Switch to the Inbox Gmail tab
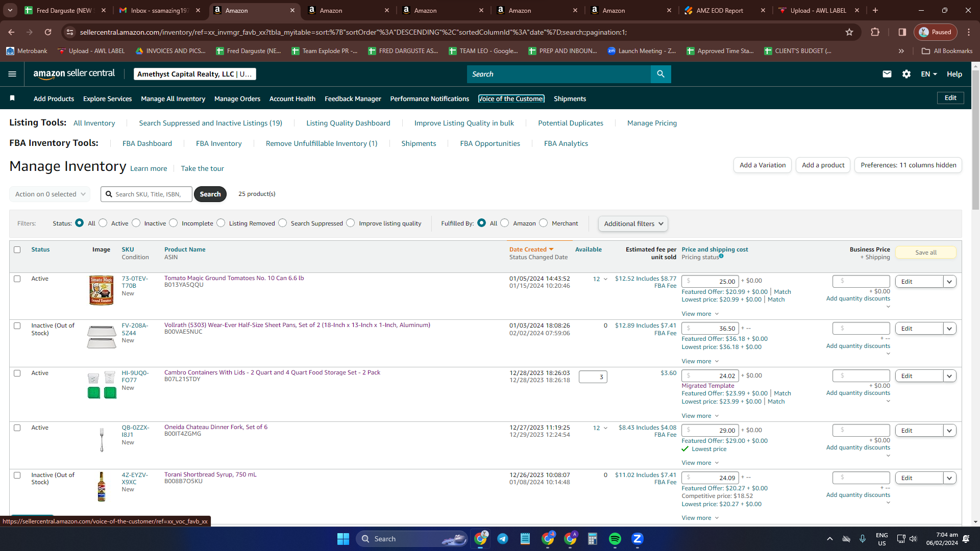Screen dimensions: 980x551 tap(159, 10)
